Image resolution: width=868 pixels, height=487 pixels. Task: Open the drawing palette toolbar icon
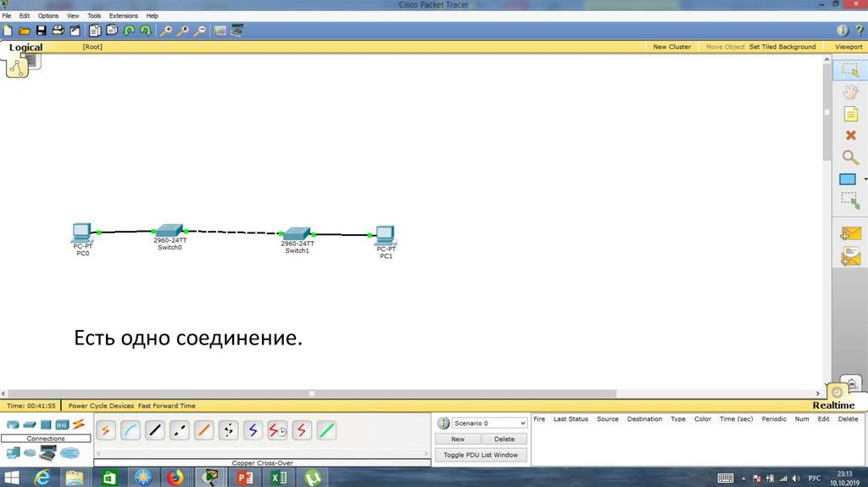pos(220,31)
